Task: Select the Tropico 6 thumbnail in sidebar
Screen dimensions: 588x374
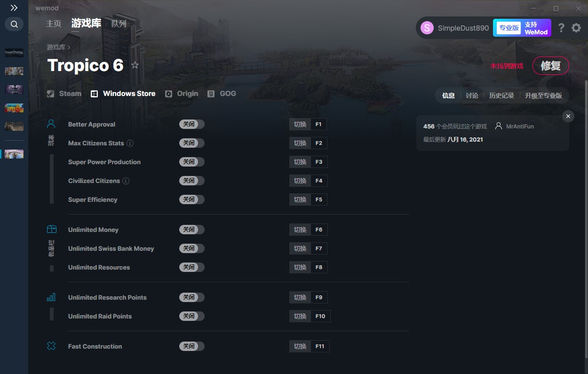Action: click(14, 154)
